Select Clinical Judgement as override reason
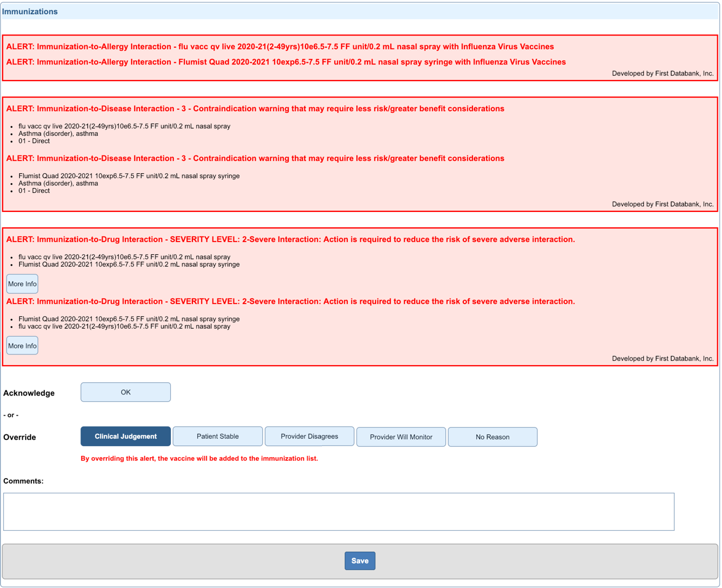This screenshot has width=722, height=588. 126,436
